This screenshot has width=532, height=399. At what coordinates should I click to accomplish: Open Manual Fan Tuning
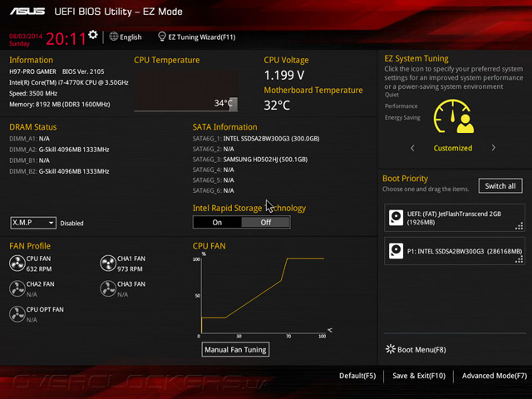235,349
